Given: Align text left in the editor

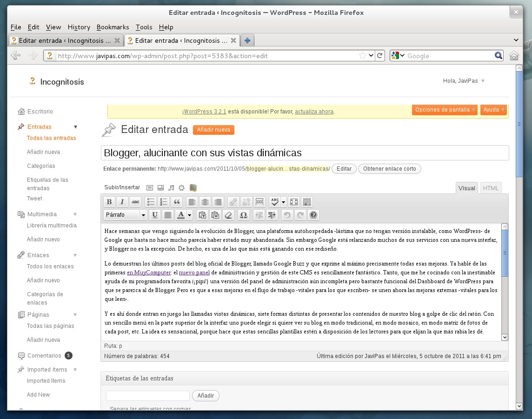Looking at the screenshot, I should click(x=192, y=202).
